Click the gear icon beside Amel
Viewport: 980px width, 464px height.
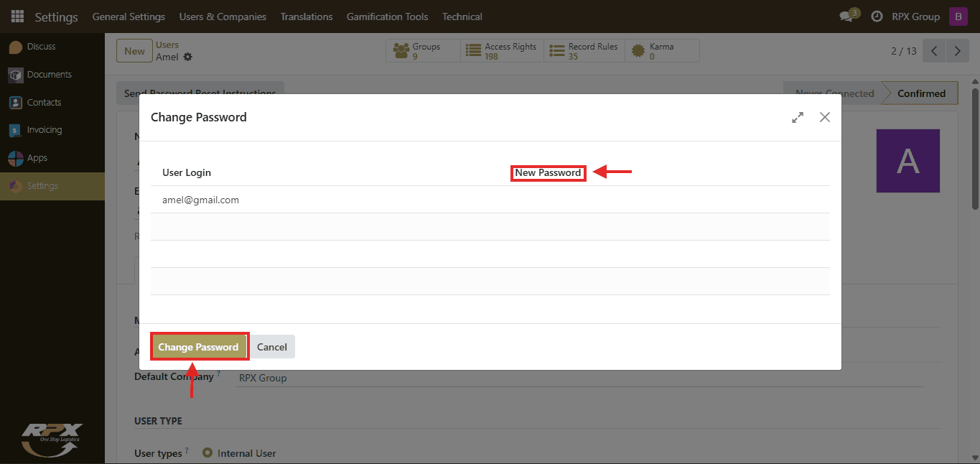tap(188, 57)
